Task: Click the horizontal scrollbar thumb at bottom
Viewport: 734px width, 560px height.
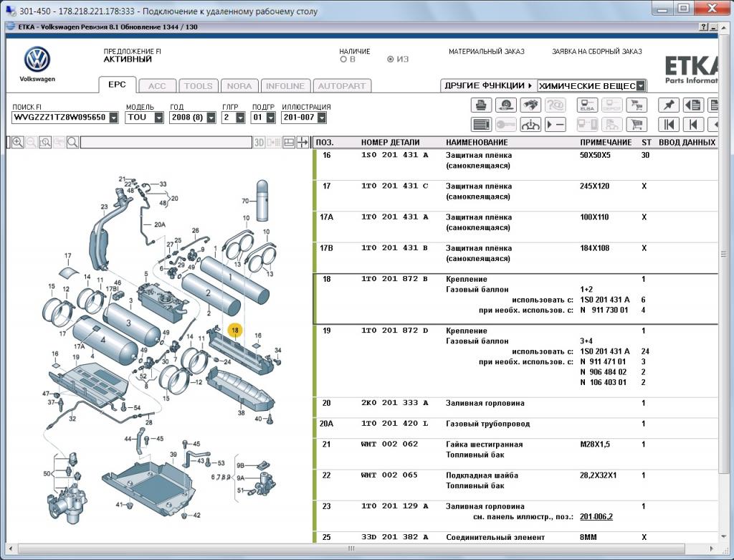Action: [x=351, y=549]
